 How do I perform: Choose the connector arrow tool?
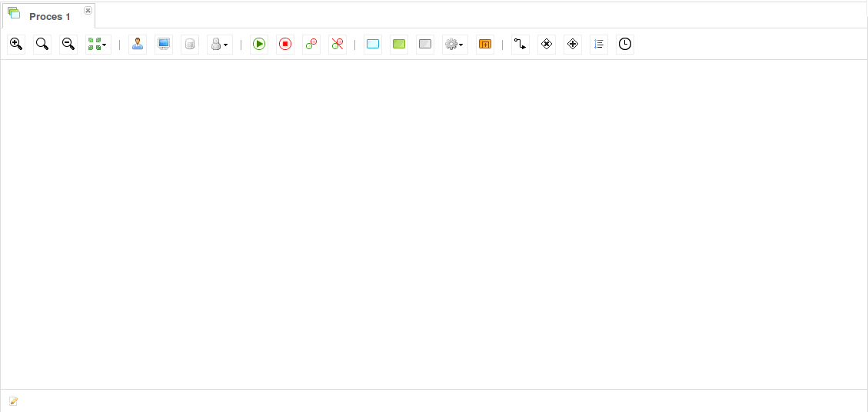click(520, 45)
